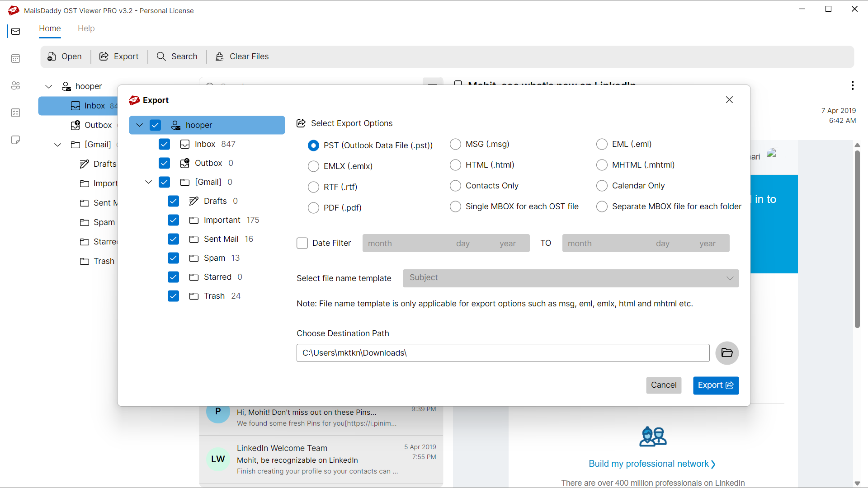Uncheck the Outbox checkbox in Export dialog
The height and width of the screenshot is (488, 868).
[164, 163]
